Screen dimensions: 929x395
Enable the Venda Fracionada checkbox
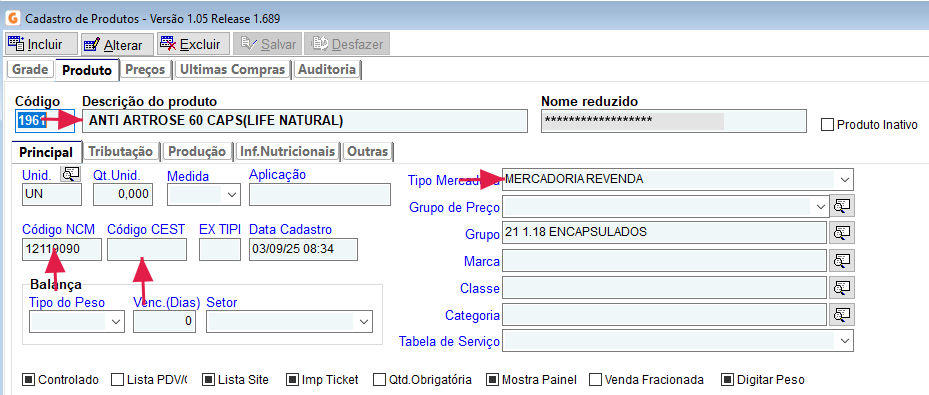(596, 380)
